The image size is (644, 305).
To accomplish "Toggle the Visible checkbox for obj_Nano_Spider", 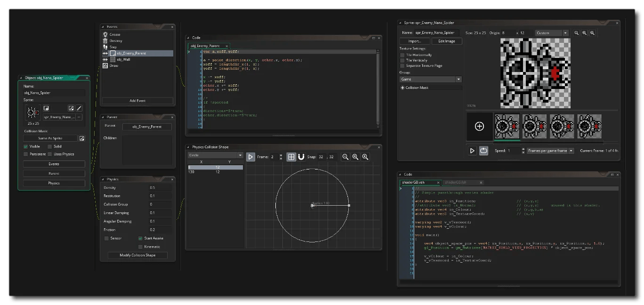I will click(26, 146).
